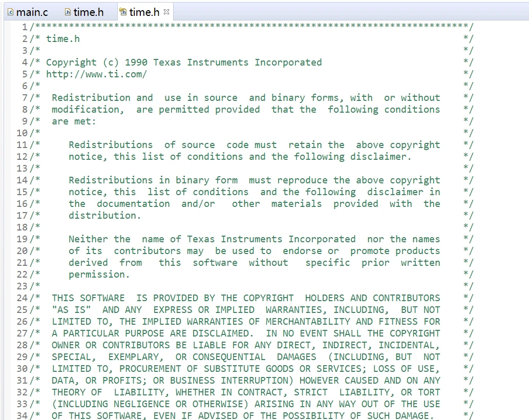Click line beginning 'the documentation and/or other materials'
Image resolution: width=529 pixels, height=420 pixels.
[255, 204]
